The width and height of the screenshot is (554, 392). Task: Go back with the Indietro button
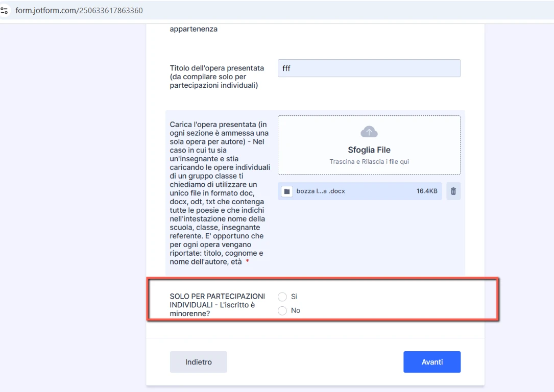(x=198, y=362)
